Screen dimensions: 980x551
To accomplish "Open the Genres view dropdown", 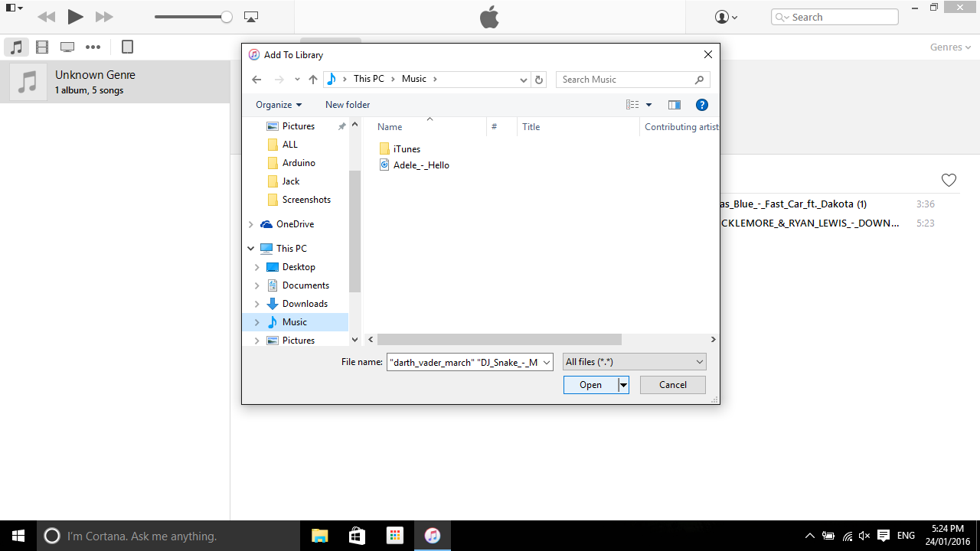I will (950, 47).
